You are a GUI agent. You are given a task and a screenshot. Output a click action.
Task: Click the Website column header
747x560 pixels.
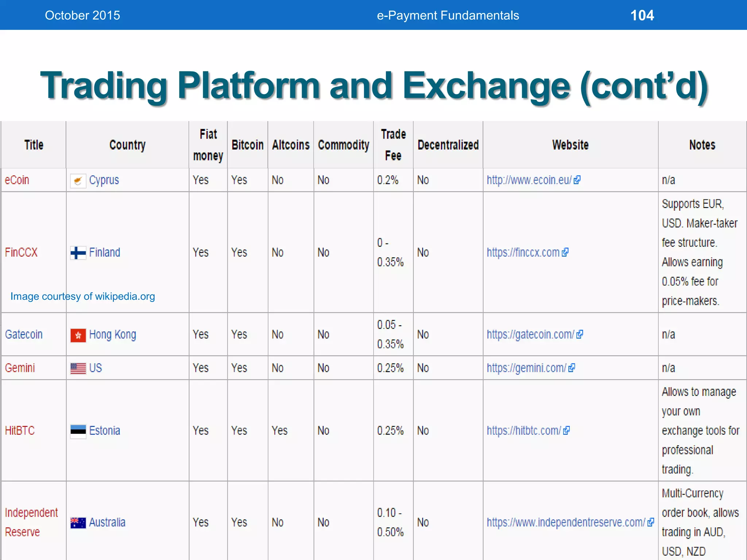pos(570,145)
